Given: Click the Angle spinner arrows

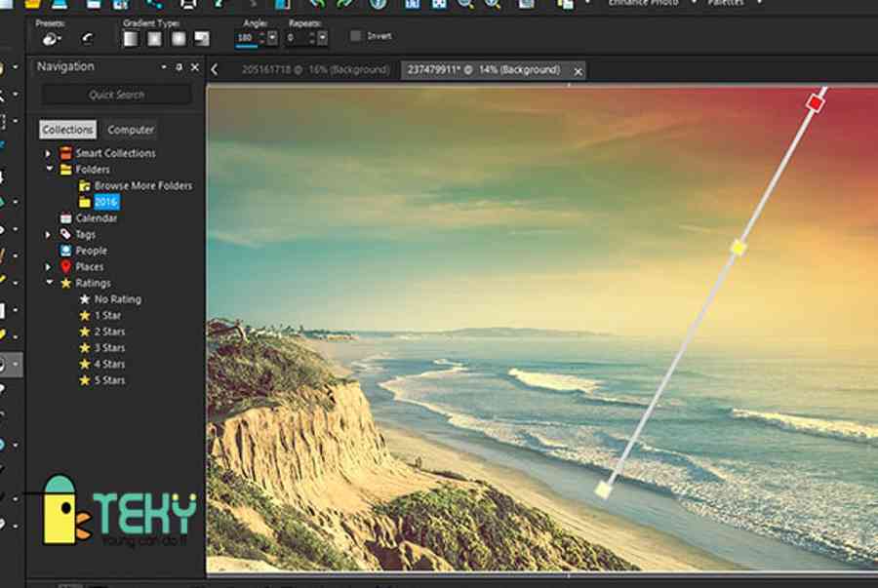Looking at the screenshot, I should [x=261, y=38].
